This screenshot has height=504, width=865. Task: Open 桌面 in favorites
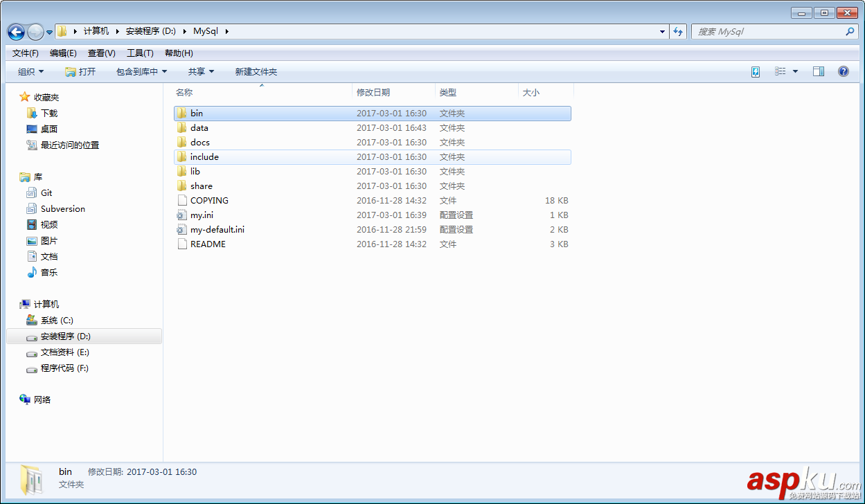tap(49, 129)
